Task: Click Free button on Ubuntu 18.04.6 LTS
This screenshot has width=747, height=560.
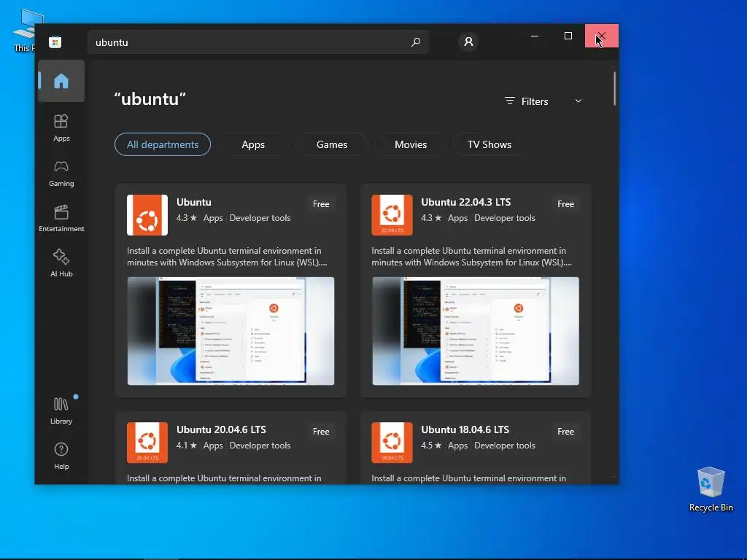Action: (x=565, y=432)
